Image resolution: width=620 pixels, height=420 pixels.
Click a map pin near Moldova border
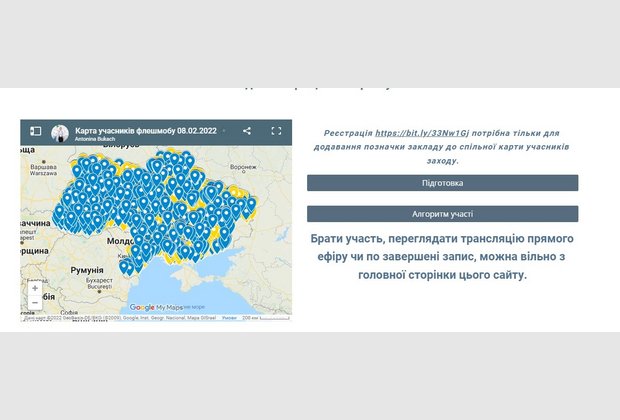pyautogui.click(x=127, y=266)
